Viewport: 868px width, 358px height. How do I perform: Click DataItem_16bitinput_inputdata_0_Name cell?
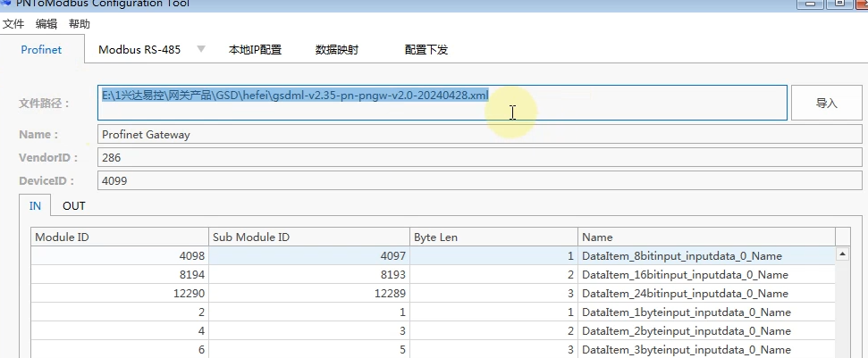(x=706, y=275)
